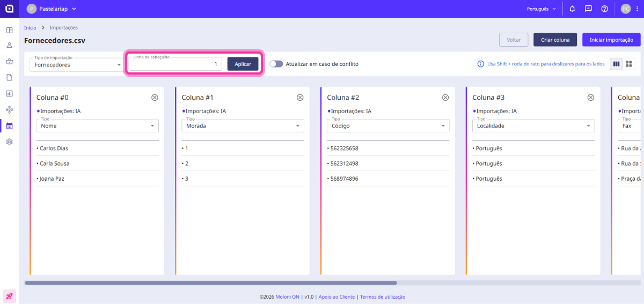Click the Aplicar button
Viewport: 644px width, 304px height.
click(243, 64)
